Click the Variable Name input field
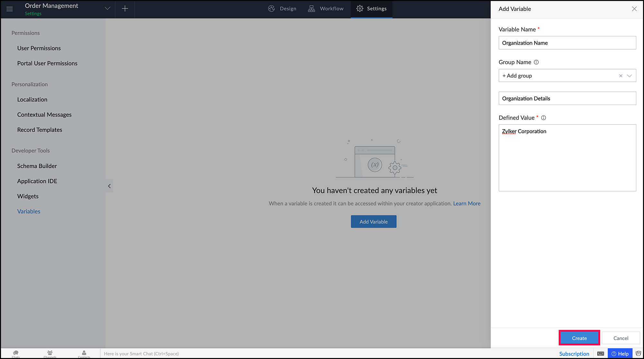The image size is (644, 359). (x=567, y=43)
